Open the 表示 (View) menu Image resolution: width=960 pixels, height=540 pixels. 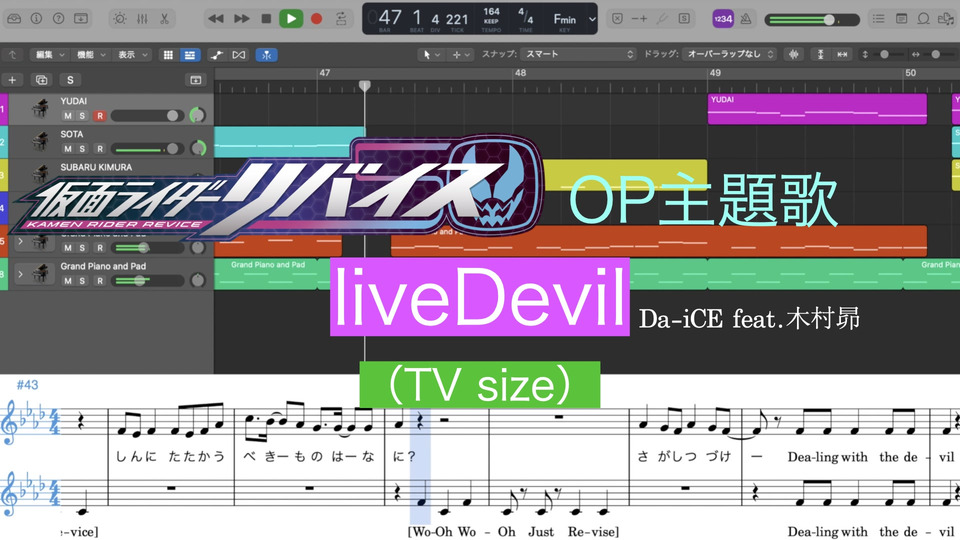[x=133, y=54]
